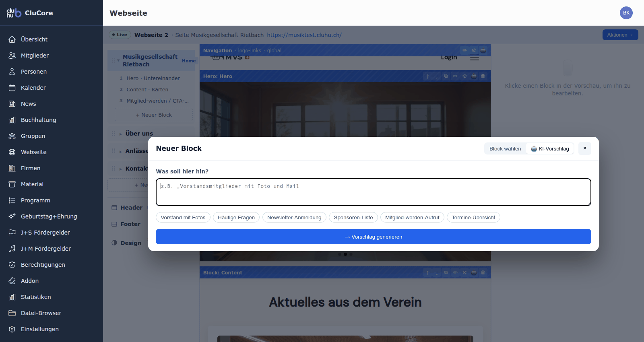644x342 pixels.
Task: Click the Gruppen icon in sidebar
Action: click(x=12, y=136)
